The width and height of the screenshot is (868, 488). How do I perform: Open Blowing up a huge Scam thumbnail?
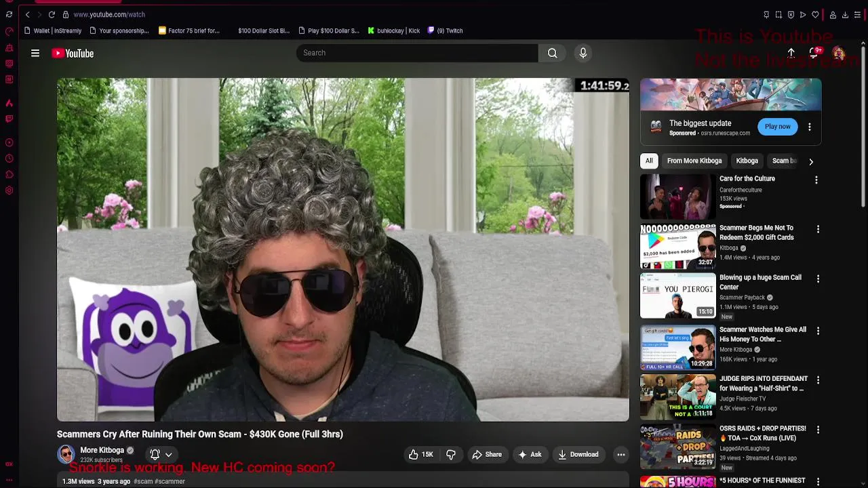pos(677,296)
